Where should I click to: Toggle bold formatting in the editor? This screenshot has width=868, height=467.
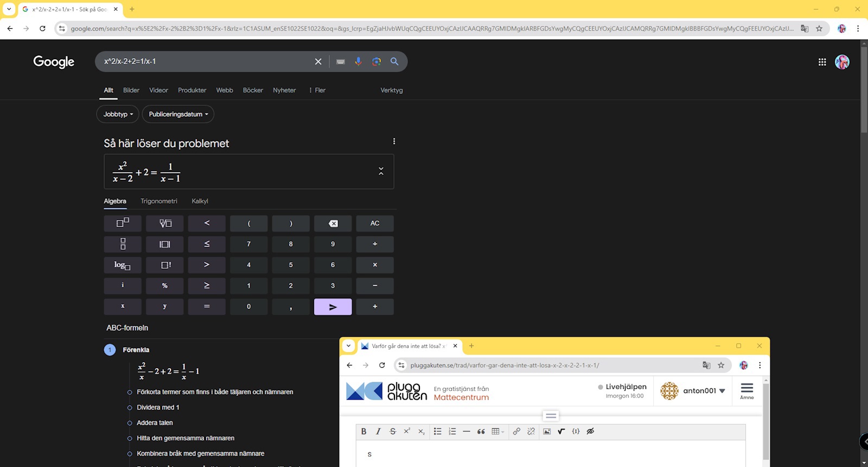pos(363,432)
